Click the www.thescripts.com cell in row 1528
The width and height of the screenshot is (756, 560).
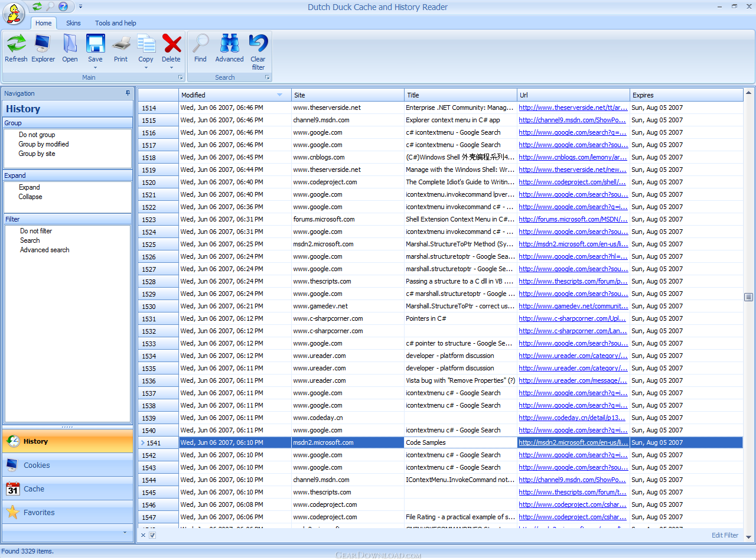pyautogui.click(x=348, y=281)
